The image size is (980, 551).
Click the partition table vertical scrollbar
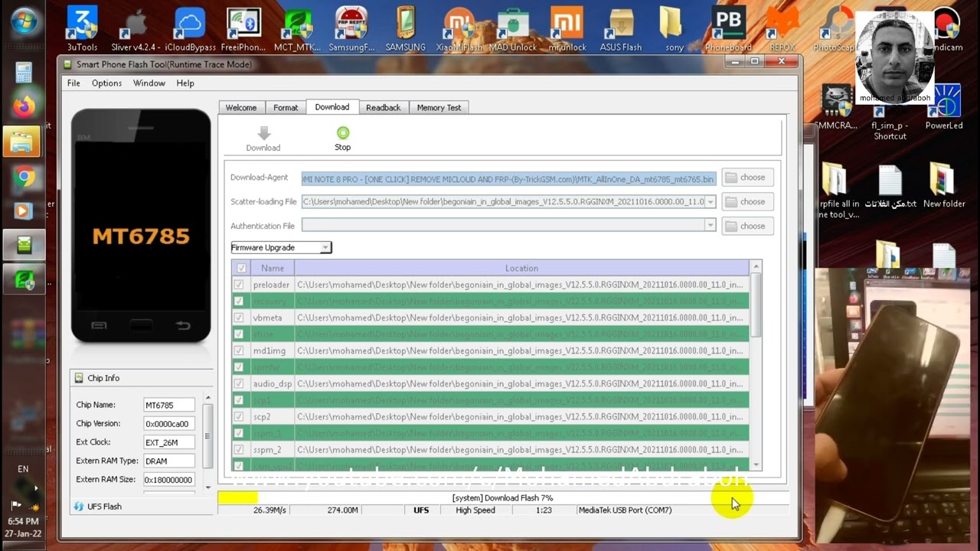pyautogui.click(x=756, y=365)
